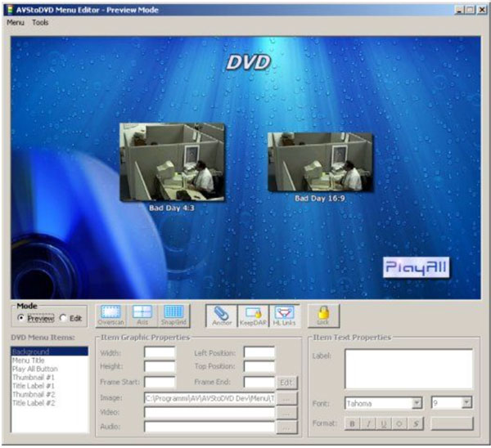This screenshot has height=448, width=491.
Task: Browse for the Audio file
Action: 286,428
